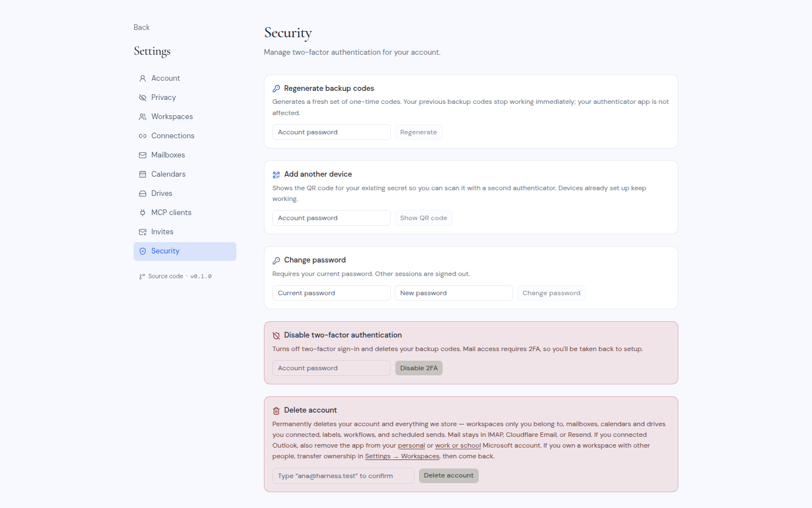Go Back from Settings
Viewport: 812px width, 508px height.
[142, 28]
